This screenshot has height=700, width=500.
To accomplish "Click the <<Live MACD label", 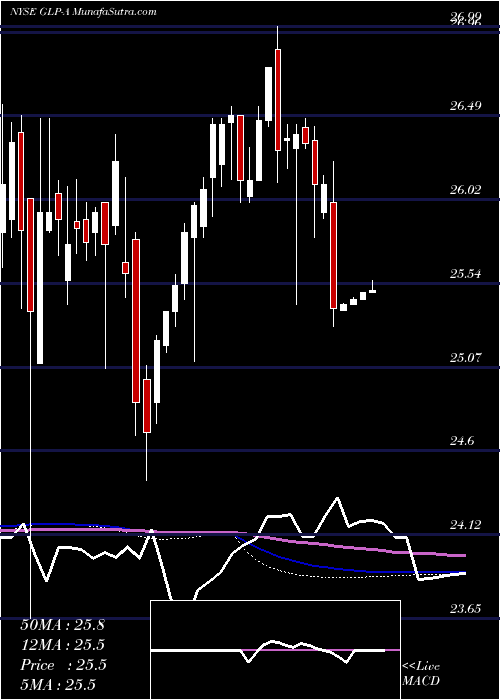I will point(421,674).
